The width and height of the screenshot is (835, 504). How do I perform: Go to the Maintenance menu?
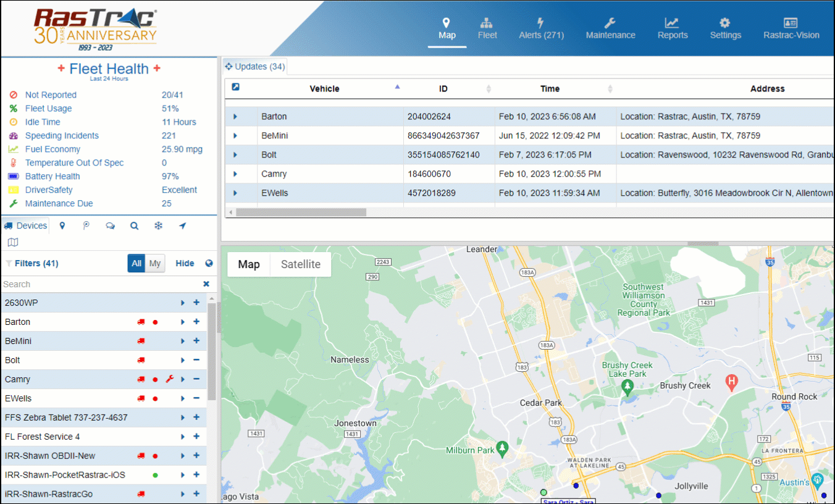point(610,29)
